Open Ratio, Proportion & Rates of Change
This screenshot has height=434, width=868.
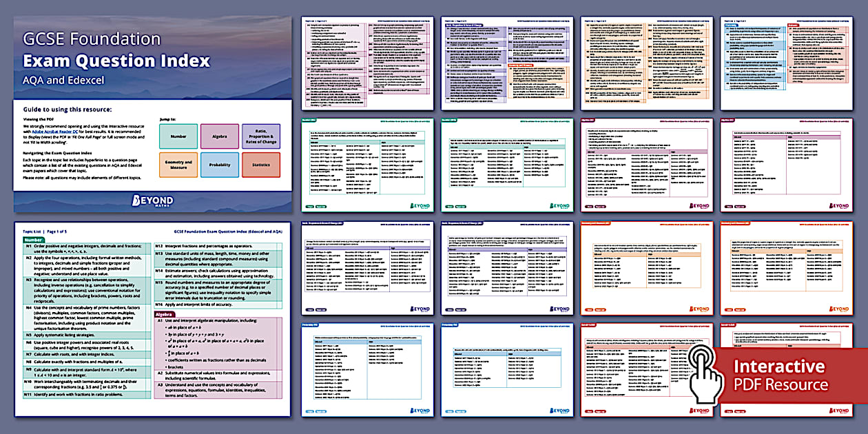[x=260, y=136]
